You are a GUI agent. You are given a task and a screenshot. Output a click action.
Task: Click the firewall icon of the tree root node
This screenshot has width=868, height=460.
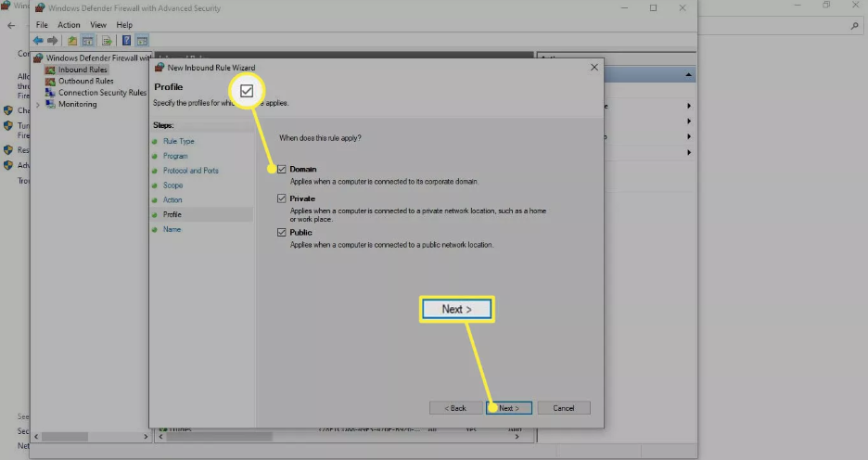(x=38, y=58)
